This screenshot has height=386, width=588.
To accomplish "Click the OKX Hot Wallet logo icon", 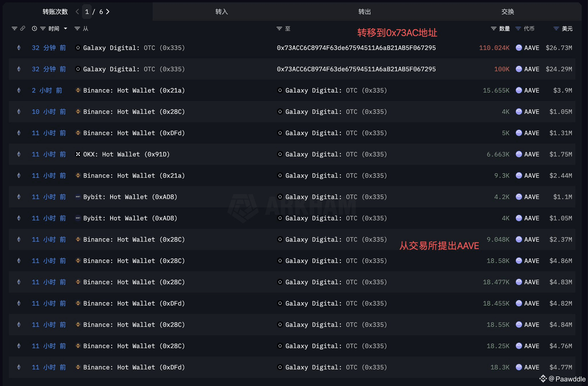I will [x=78, y=154].
